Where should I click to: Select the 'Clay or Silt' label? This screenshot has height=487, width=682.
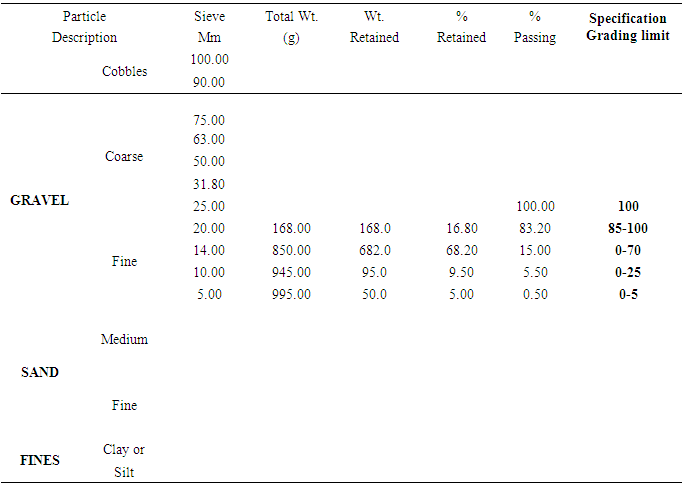point(124,461)
